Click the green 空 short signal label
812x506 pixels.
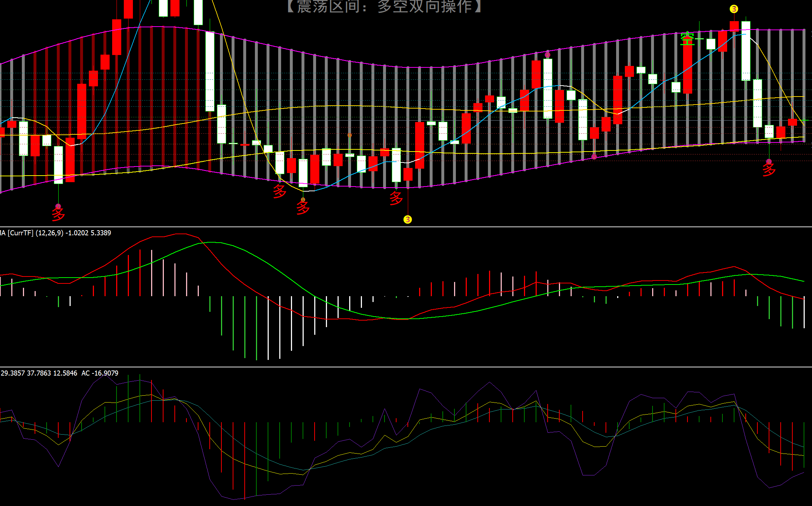click(x=687, y=39)
